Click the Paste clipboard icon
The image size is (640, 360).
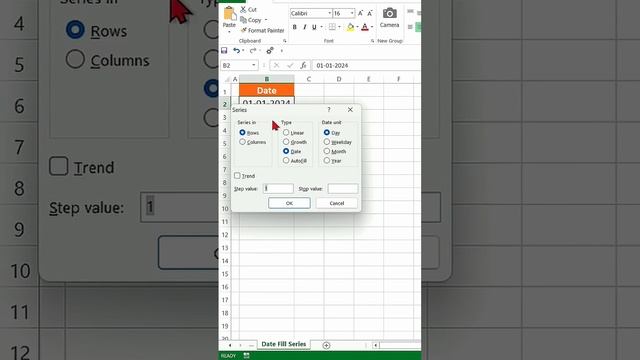click(x=229, y=14)
